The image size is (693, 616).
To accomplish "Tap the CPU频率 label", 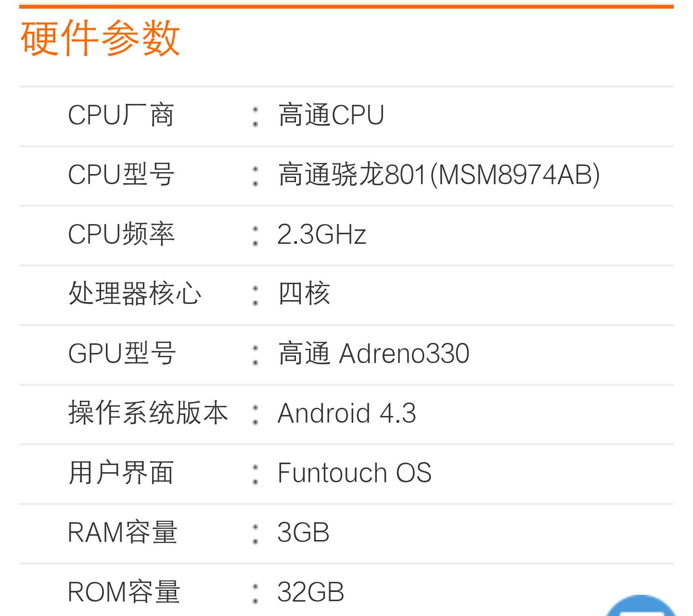I will click(x=121, y=234).
